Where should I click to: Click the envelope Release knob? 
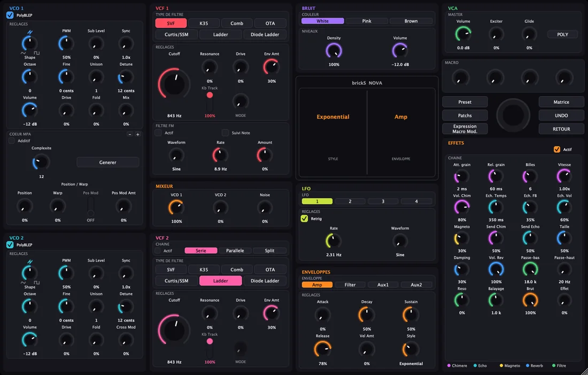(x=322, y=349)
